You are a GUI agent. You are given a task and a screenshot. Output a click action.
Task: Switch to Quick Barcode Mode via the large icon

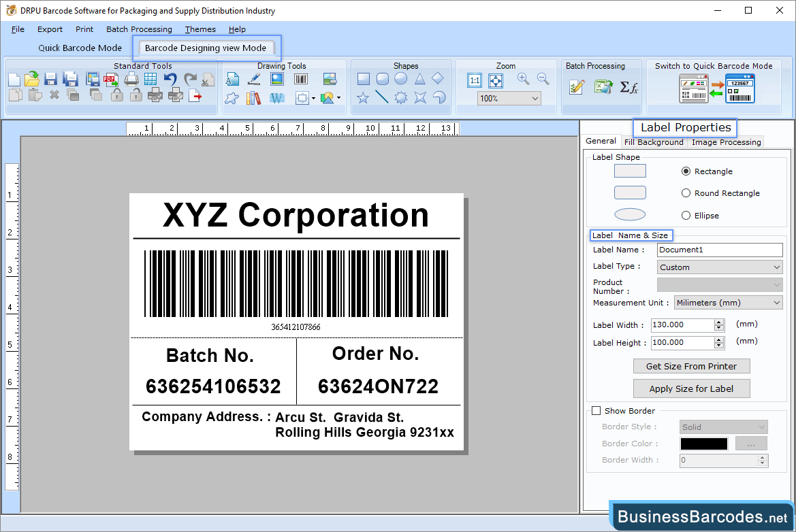(x=717, y=88)
